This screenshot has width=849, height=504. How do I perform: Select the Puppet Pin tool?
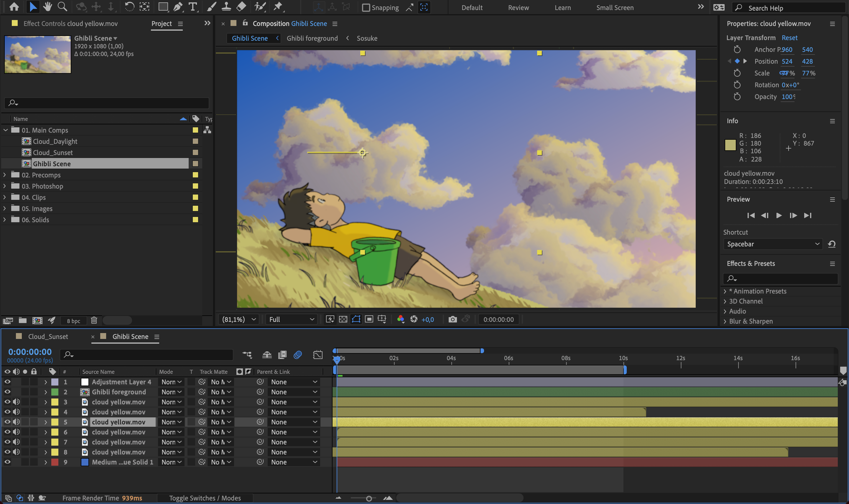coord(278,7)
